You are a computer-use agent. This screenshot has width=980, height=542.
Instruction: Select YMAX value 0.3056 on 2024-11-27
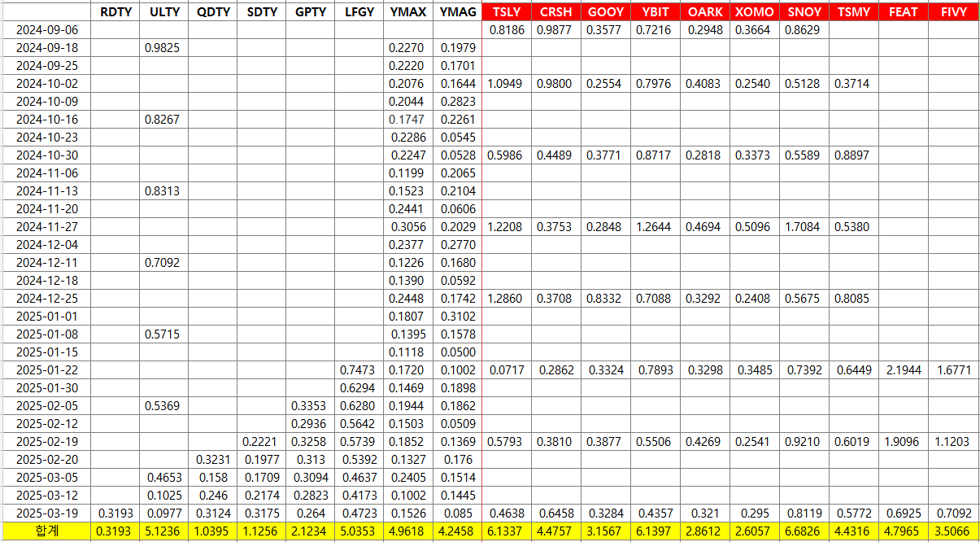409,226
